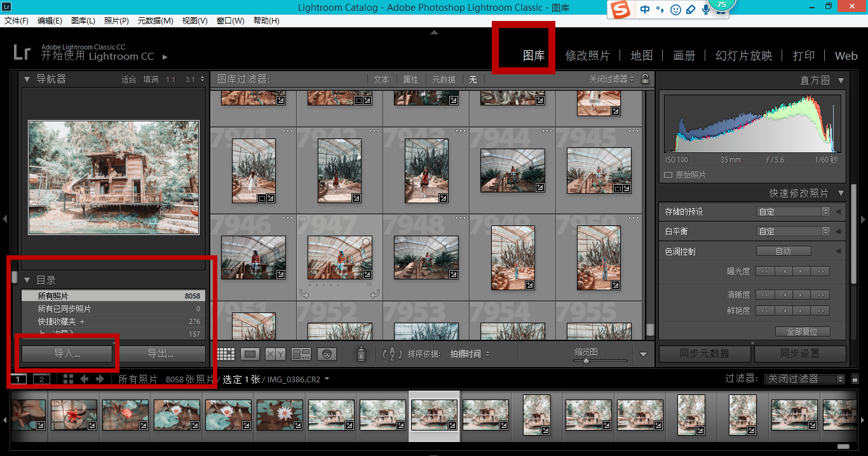Click the Auto tone button
Image resolution: width=868 pixels, height=456 pixels.
point(783,251)
